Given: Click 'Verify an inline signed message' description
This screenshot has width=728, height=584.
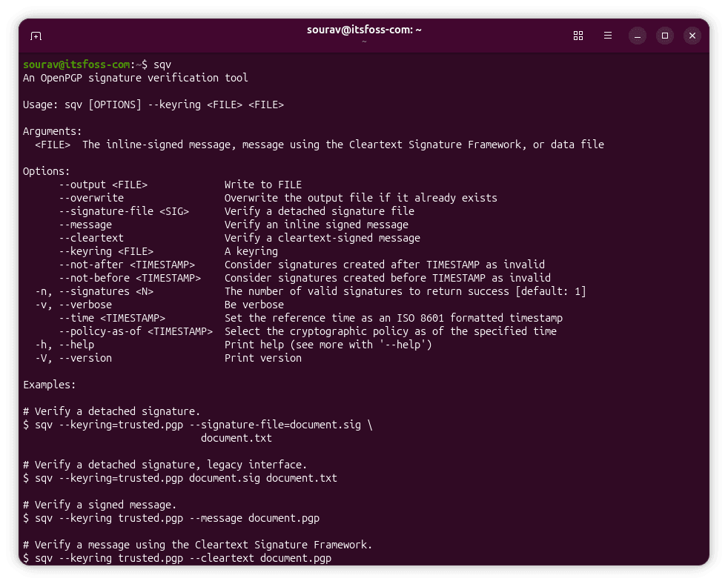Looking at the screenshot, I should coord(317,225).
